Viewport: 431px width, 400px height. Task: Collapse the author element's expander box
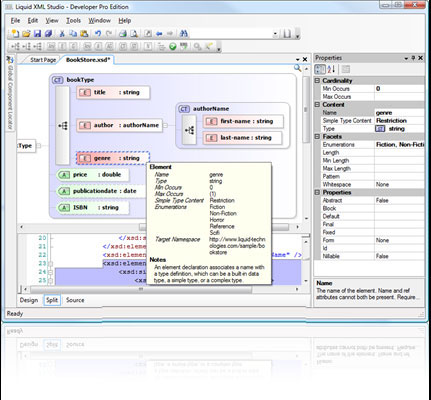[165, 126]
